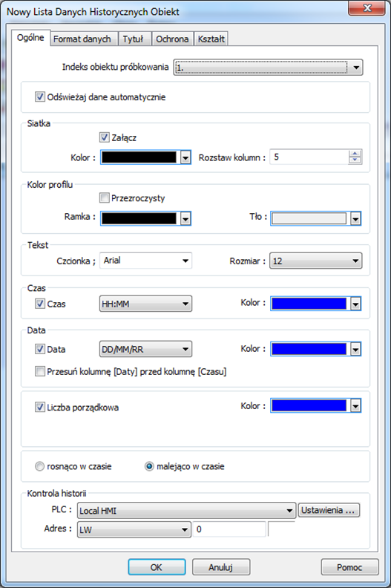Viewport: 391px width, 588px height.
Task: Expand the Indeks obiektu próbkowania dropdown
Action: [x=268, y=68]
